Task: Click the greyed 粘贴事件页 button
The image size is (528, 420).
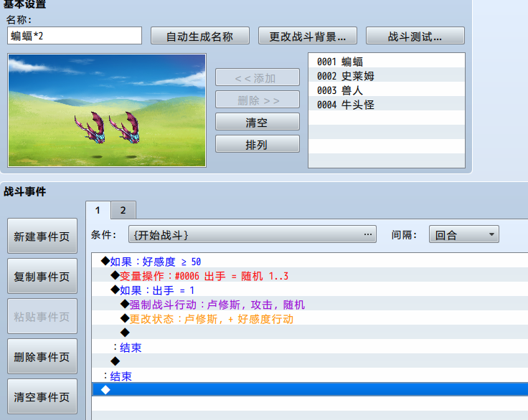Action: point(42,316)
